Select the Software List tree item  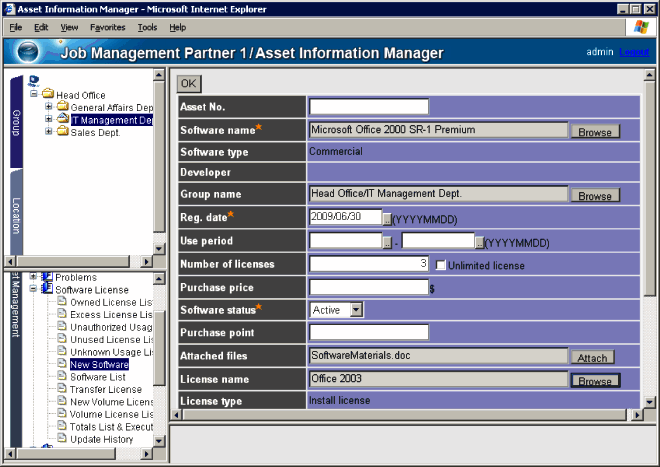click(98, 377)
